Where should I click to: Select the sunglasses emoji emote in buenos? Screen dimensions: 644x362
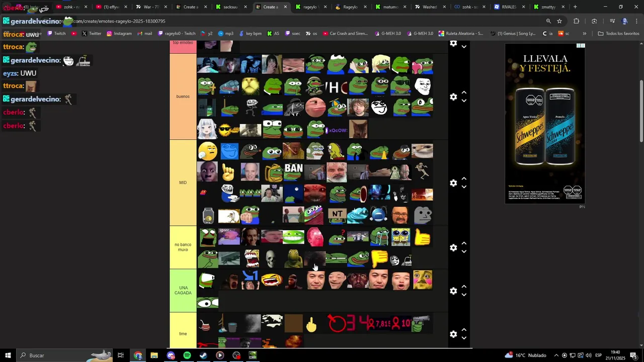tap(228, 129)
